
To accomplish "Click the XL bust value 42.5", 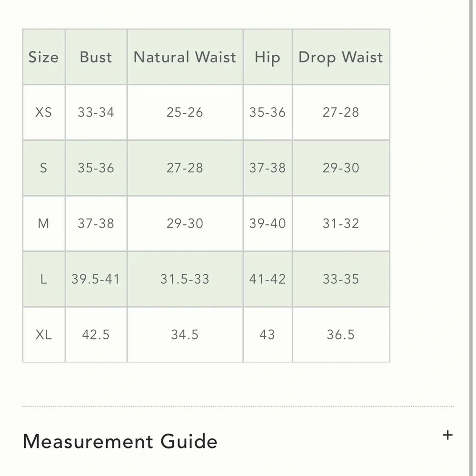I will (x=96, y=335).
